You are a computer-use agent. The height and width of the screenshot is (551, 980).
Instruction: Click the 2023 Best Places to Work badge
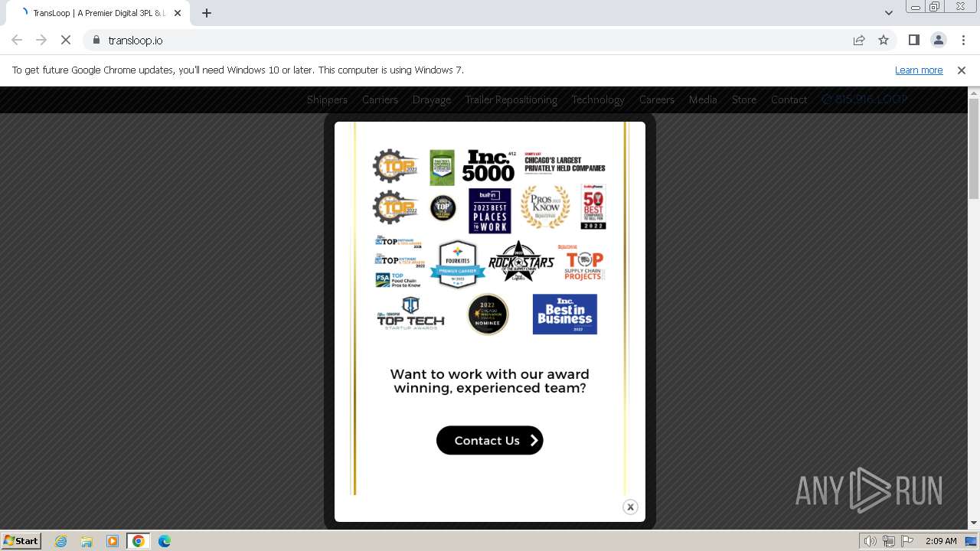pyautogui.click(x=489, y=210)
